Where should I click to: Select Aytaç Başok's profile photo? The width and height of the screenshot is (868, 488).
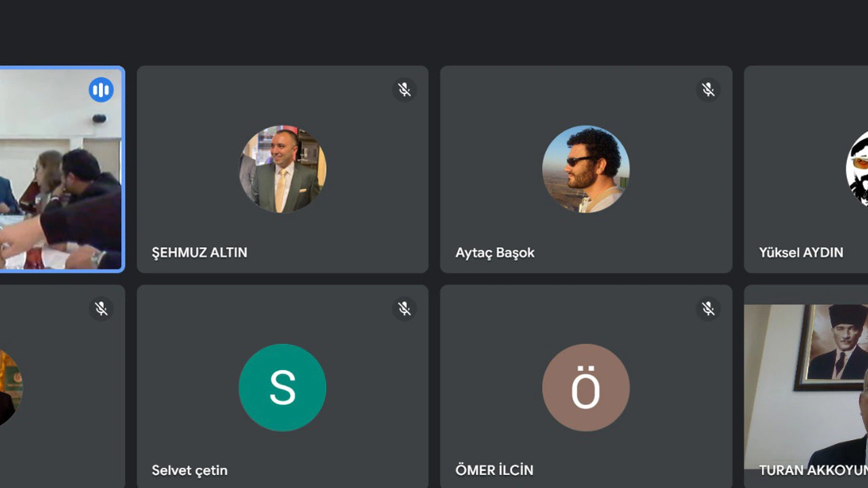[x=586, y=169]
